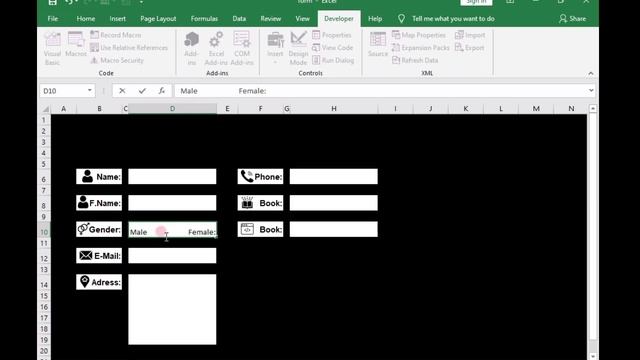The width and height of the screenshot is (640, 360).
Task: Toggle Design Mode
Action: tap(298, 49)
